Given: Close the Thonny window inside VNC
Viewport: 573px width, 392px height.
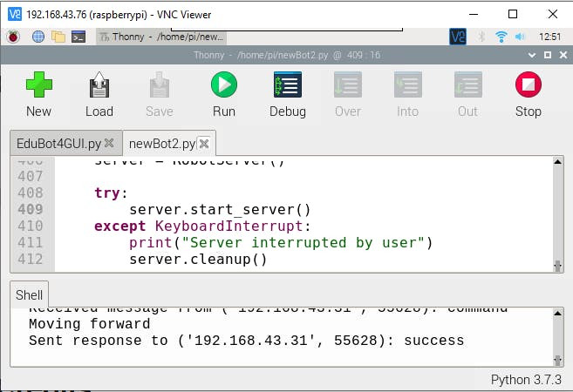Looking at the screenshot, I should (x=563, y=55).
